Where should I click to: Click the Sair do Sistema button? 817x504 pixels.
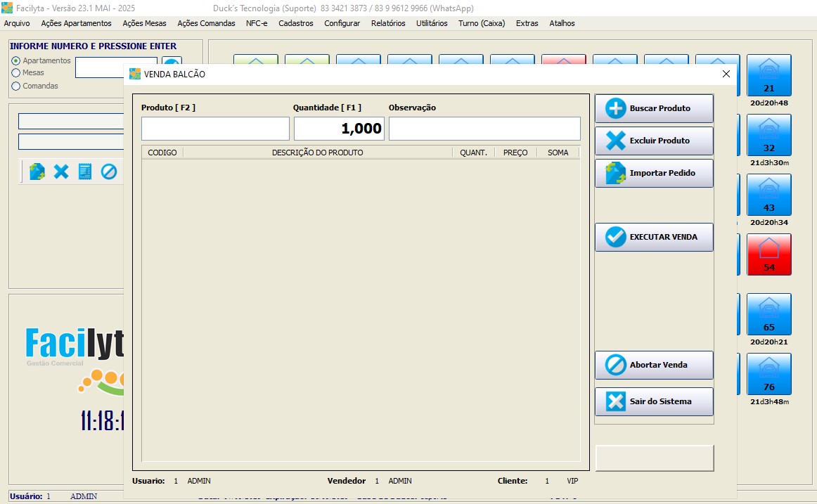click(654, 402)
